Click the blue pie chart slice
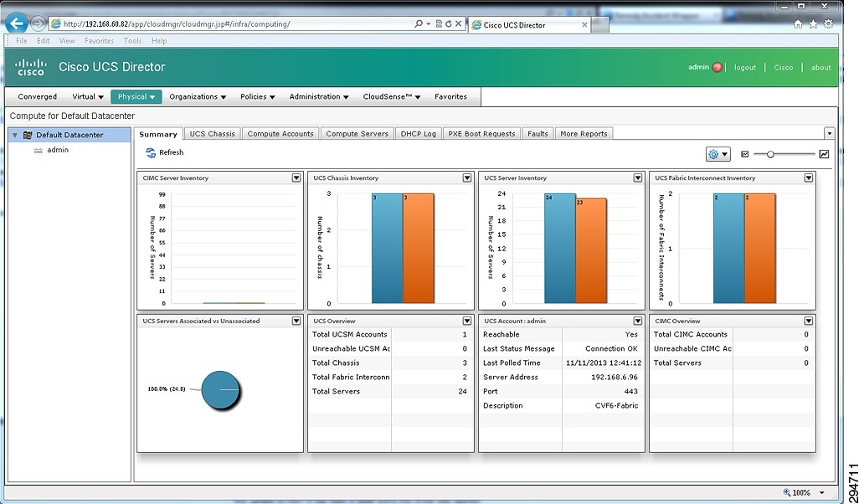This screenshot has width=859, height=504. (221, 390)
